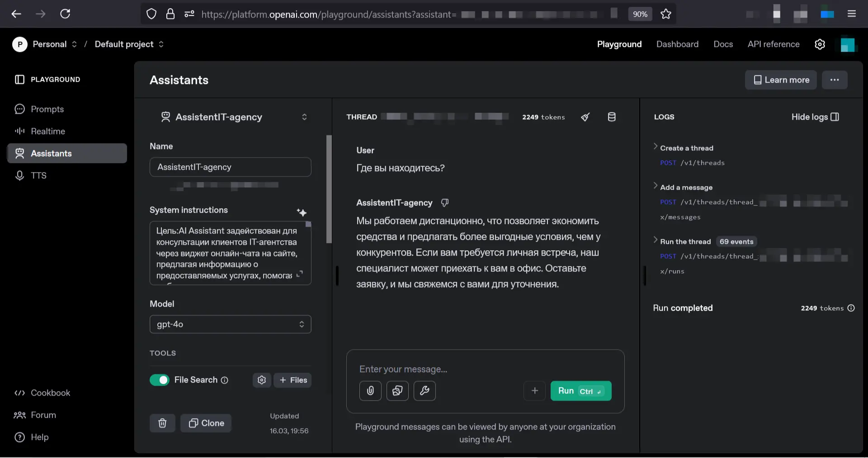The height and width of the screenshot is (458, 868).
Task: Click the Enter your message field
Action: tap(486, 369)
